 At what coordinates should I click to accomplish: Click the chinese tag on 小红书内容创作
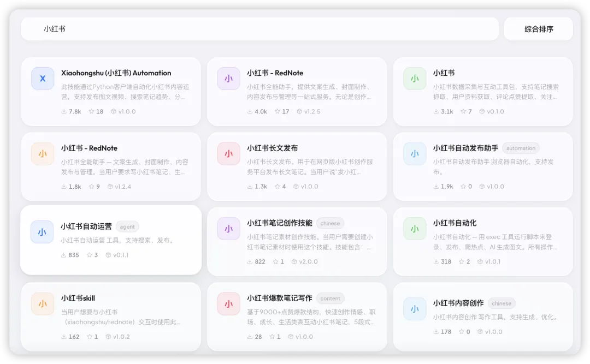click(x=501, y=303)
